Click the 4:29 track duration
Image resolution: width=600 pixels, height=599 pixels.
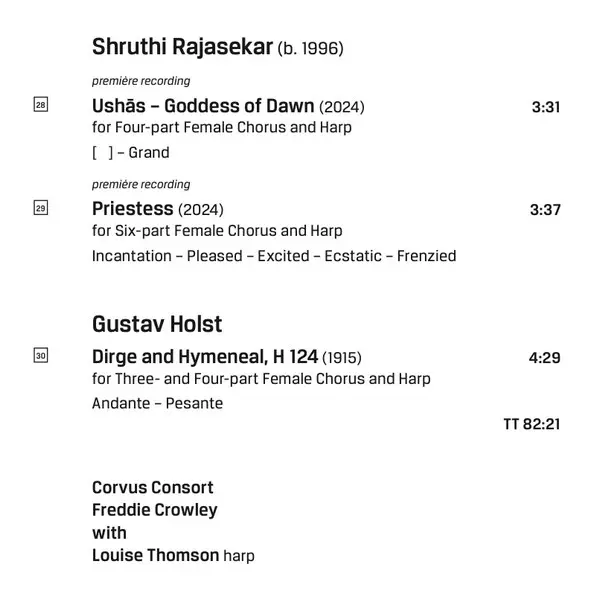pyautogui.click(x=545, y=357)
